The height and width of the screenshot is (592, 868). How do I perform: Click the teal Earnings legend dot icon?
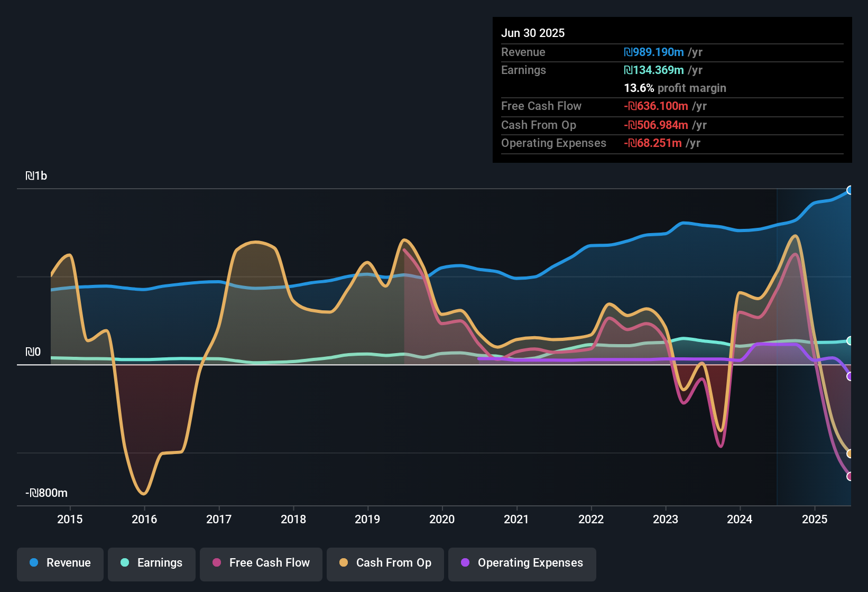pyautogui.click(x=125, y=563)
